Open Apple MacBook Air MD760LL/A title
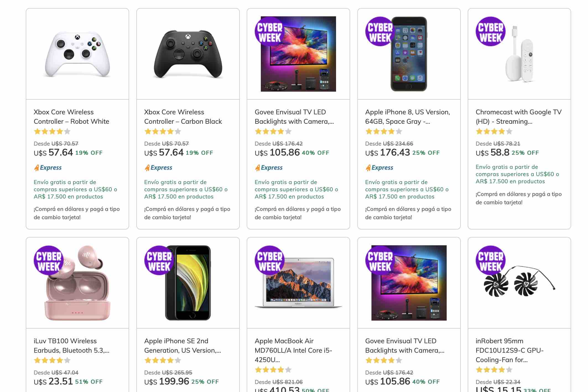588x392 pixels. point(293,350)
